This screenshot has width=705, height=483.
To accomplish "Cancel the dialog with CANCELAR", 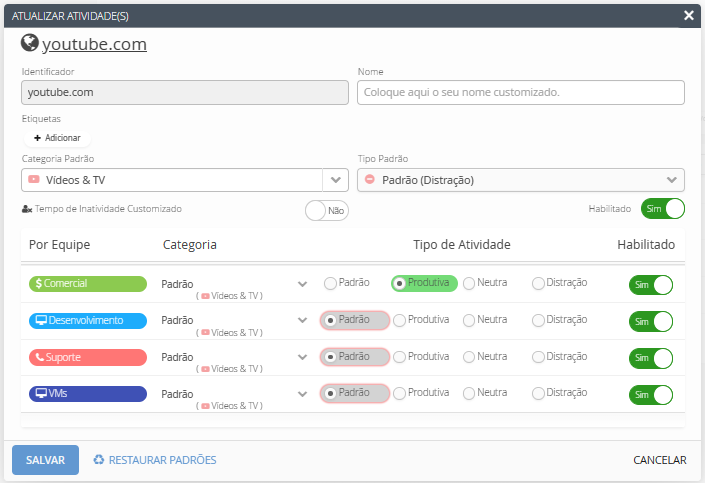I will click(660, 460).
